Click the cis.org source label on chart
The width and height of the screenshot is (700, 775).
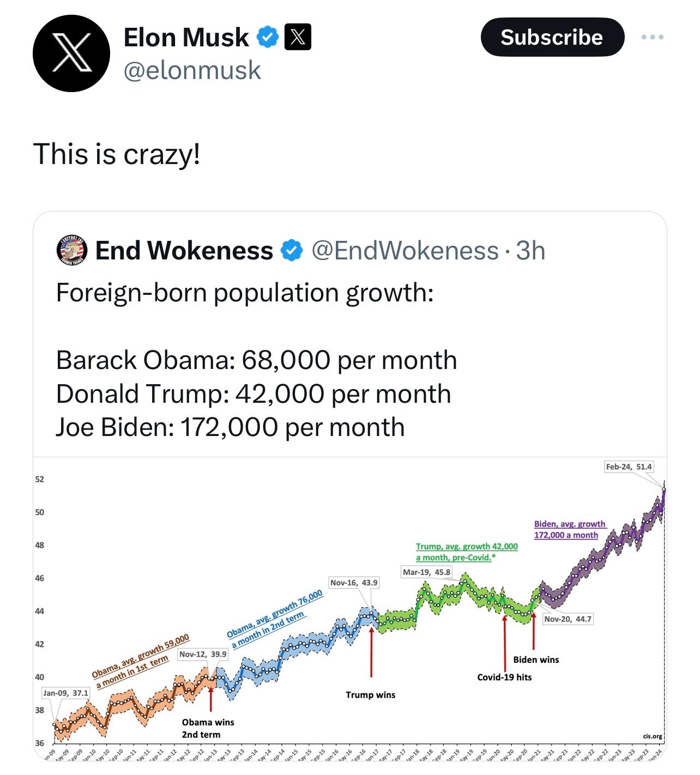coord(653,736)
